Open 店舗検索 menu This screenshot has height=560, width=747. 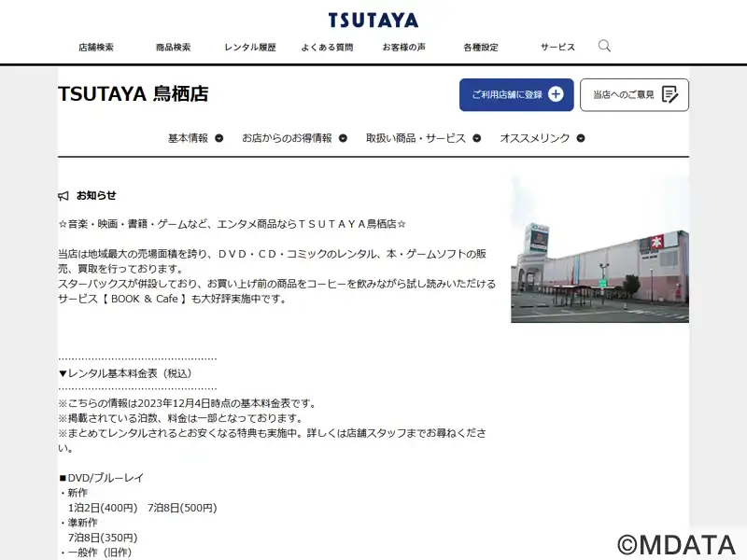coord(96,48)
